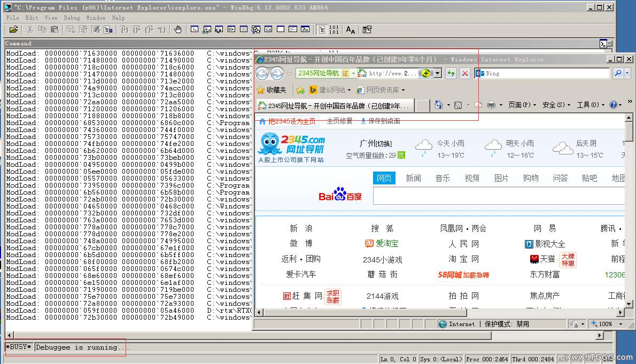The height and width of the screenshot is (364, 636).
Task: Click the Back arrow in Internet Explorer
Action: [x=262, y=73]
